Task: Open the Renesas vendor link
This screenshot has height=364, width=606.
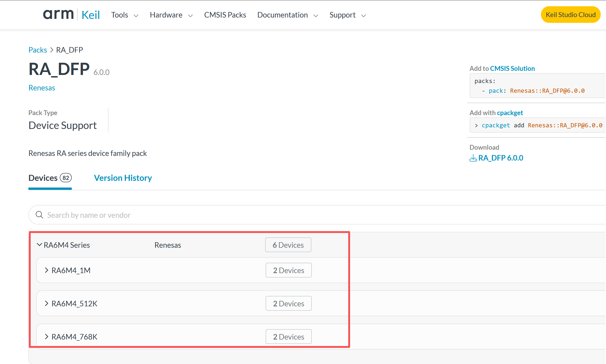Action: pos(42,88)
